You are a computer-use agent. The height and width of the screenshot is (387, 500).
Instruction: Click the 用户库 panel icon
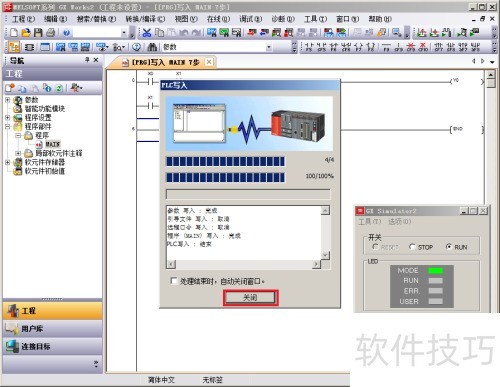click(x=12, y=329)
